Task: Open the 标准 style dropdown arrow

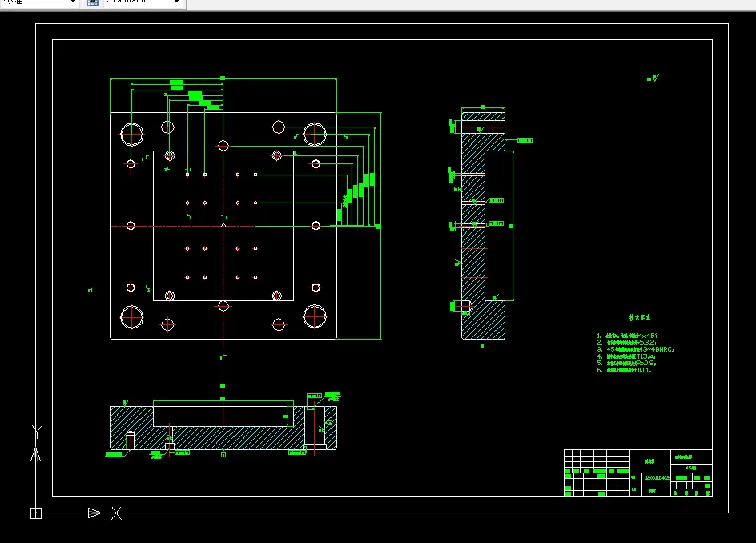Action: click(x=74, y=2)
